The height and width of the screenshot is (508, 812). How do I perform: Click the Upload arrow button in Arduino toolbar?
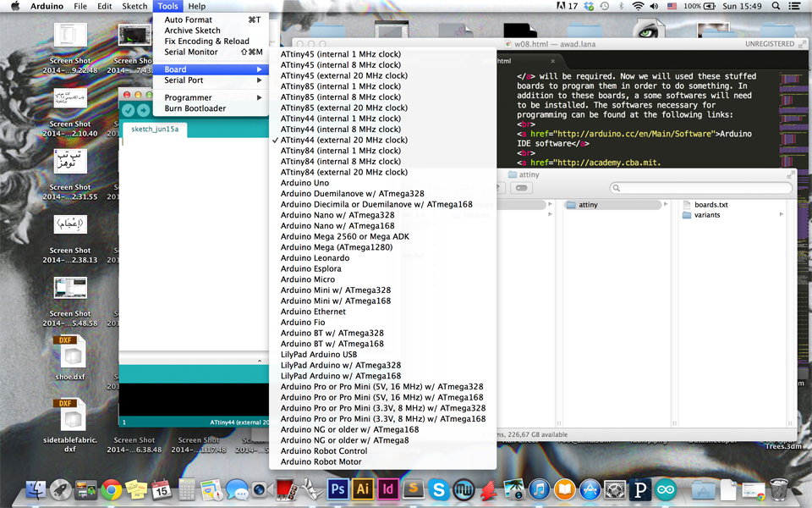(x=143, y=110)
